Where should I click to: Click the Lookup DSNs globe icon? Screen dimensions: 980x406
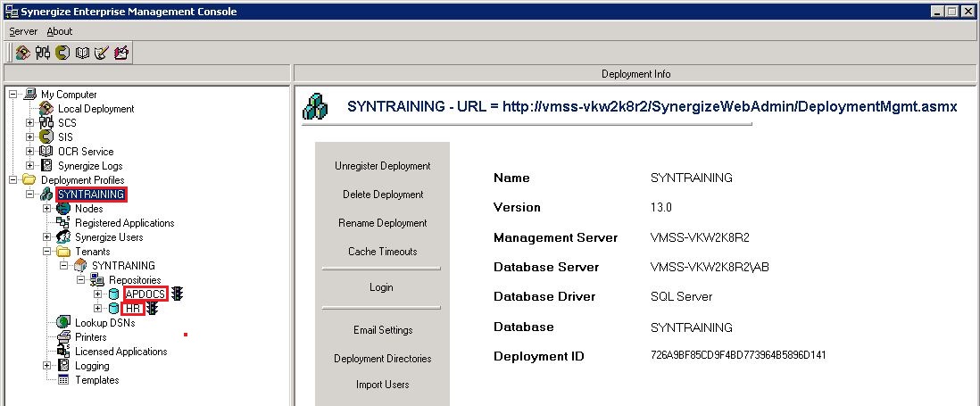coord(63,322)
